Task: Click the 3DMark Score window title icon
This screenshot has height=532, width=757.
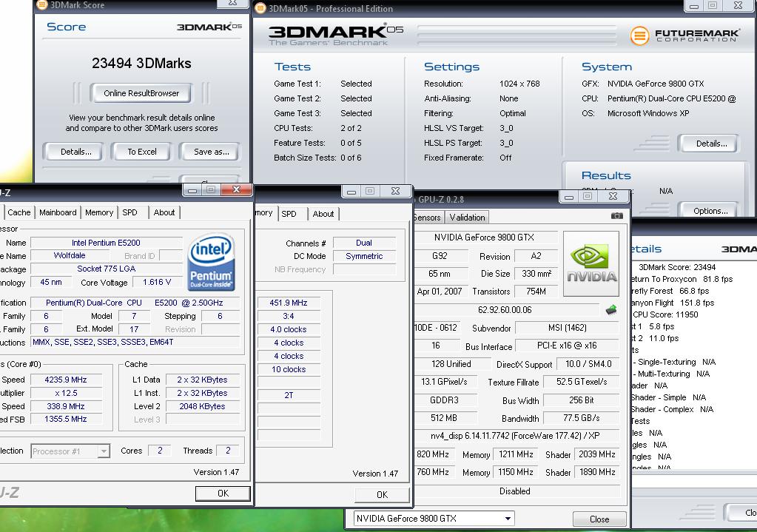Action: (42, 5)
